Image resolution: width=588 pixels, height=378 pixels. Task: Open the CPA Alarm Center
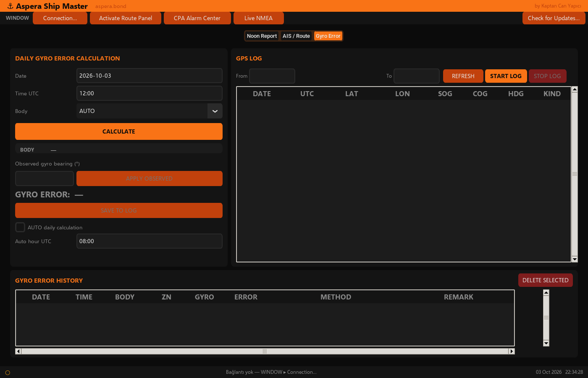[x=197, y=18]
